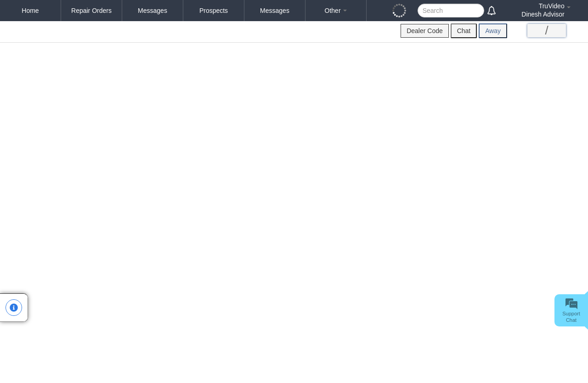588x383 pixels.
Task: Click the Dinesh Advisor user name
Action: 543,14
